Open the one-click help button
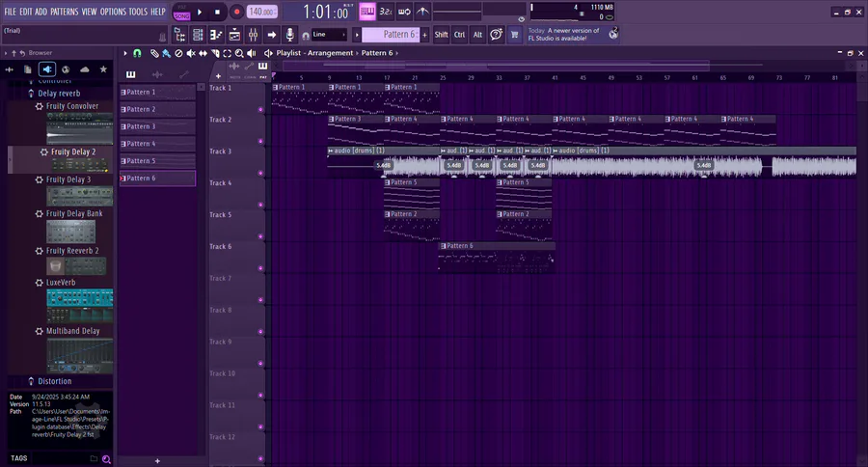This screenshot has height=467, width=868. tap(496, 35)
